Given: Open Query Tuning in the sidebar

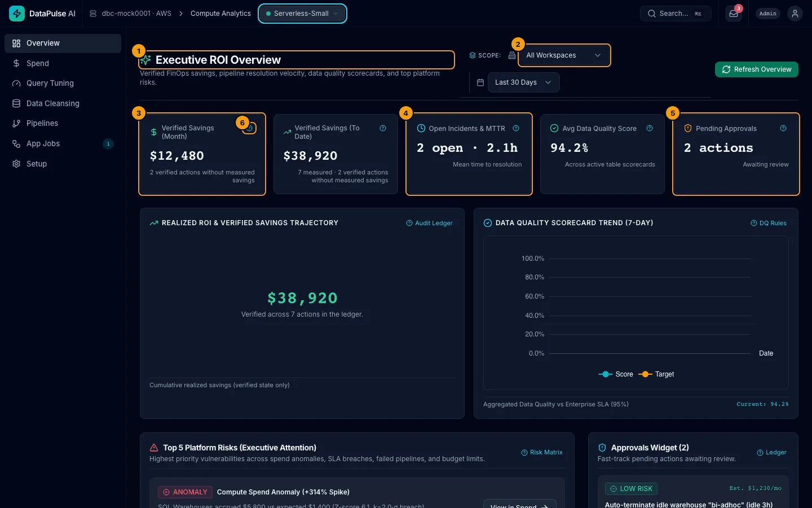Looking at the screenshot, I should pyautogui.click(x=63, y=83).
